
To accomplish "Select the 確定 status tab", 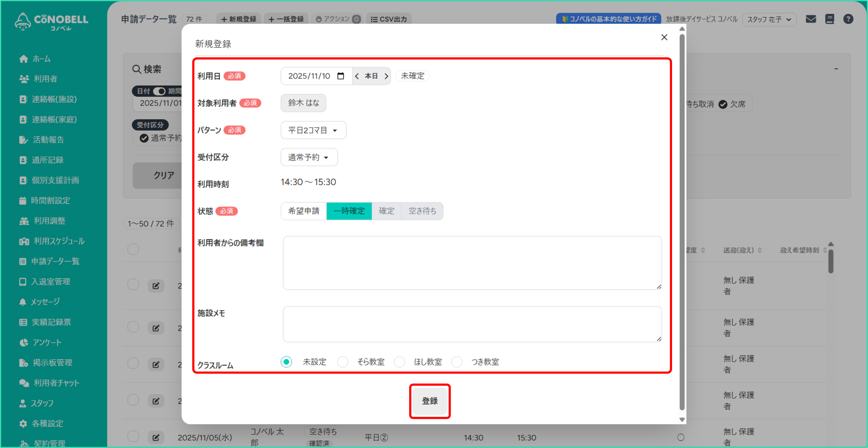I will [386, 211].
